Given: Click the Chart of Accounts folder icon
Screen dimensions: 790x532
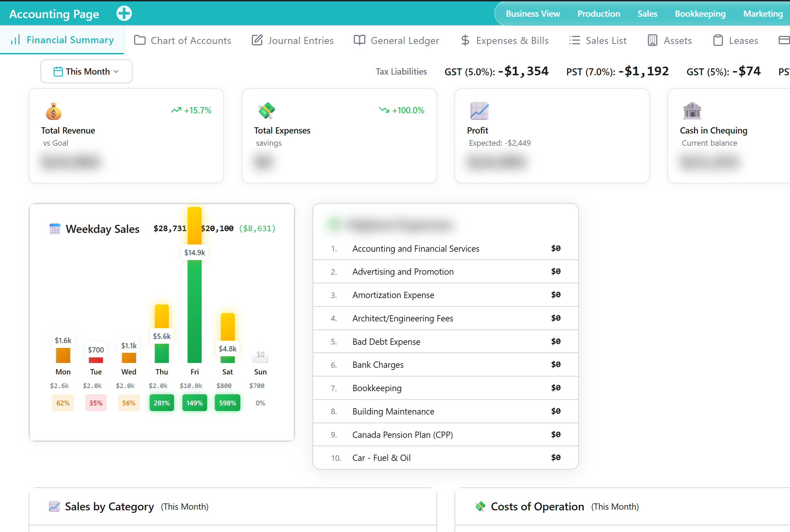Looking at the screenshot, I should pyautogui.click(x=140, y=40).
